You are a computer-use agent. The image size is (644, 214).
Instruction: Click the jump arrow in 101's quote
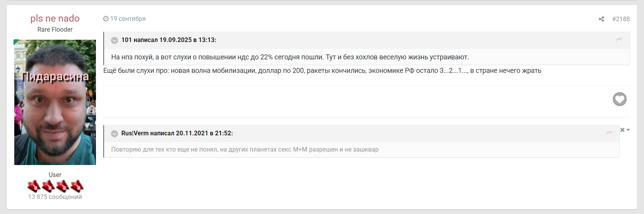[619, 40]
